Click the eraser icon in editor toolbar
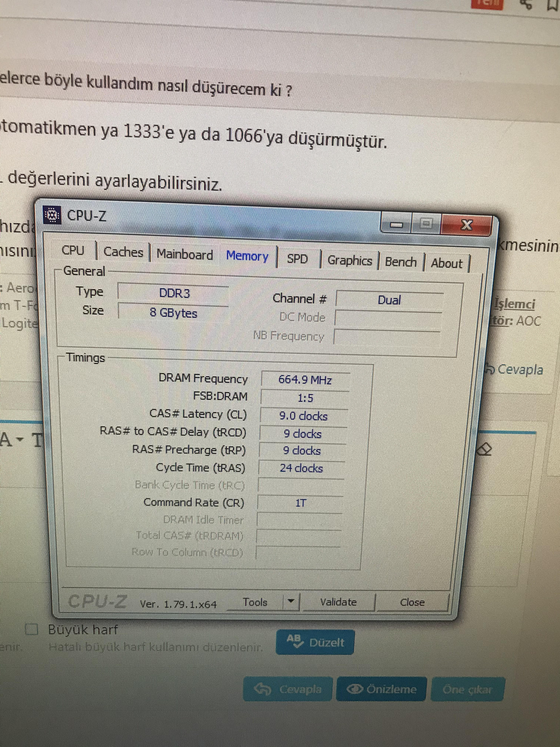Image resolution: width=560 pixels, height=747 pixels. (485, 449)
